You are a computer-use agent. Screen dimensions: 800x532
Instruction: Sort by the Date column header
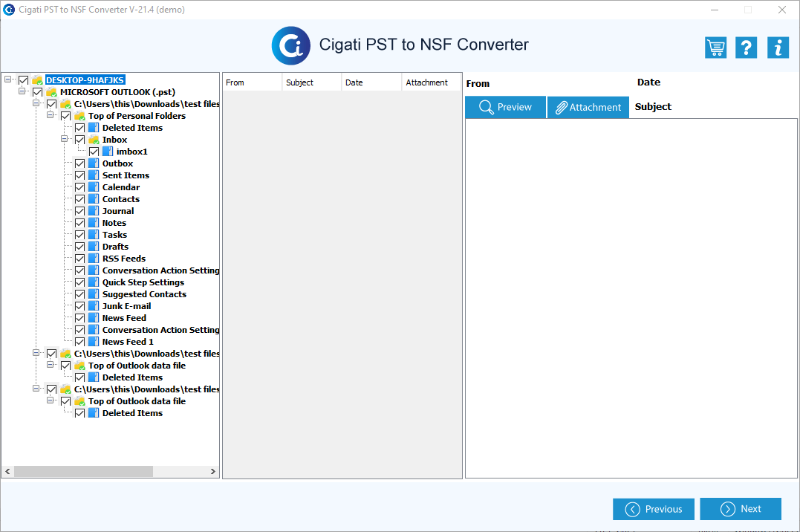(371, 82)
